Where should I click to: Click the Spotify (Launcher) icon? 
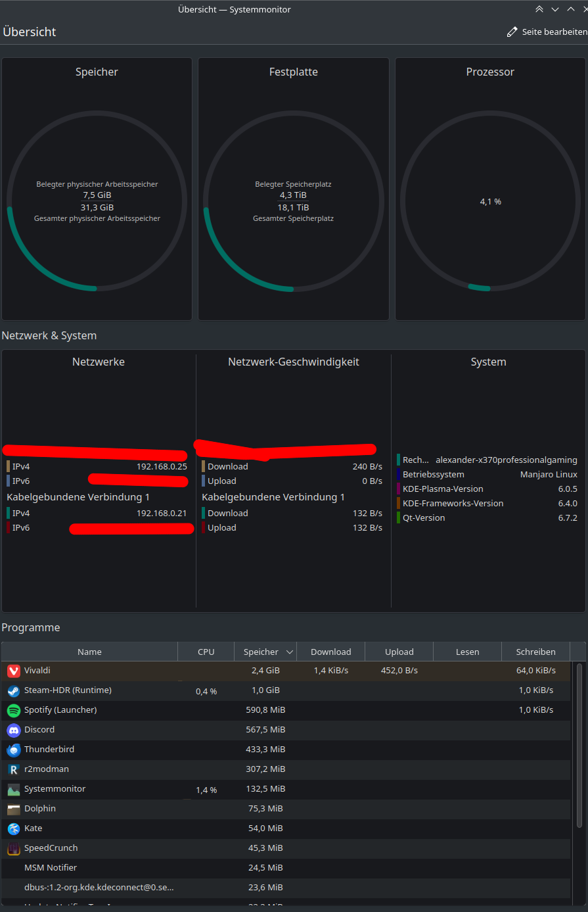(x=14, y=711)
